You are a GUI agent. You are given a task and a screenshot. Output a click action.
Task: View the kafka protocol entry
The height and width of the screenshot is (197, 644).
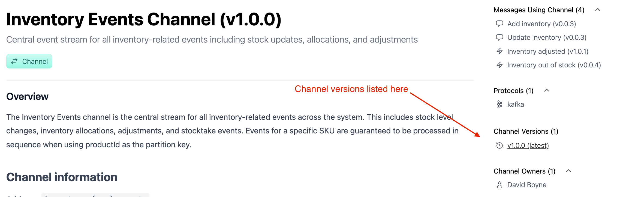pyautogui.click(x=516, y=104)
